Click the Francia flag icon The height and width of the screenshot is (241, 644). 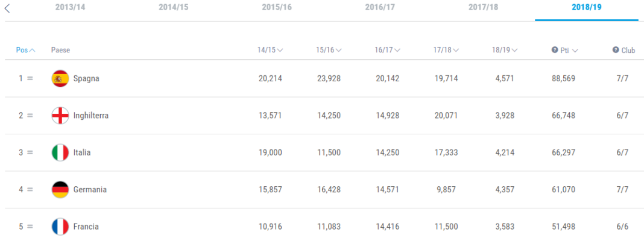(x=60, y=227)
